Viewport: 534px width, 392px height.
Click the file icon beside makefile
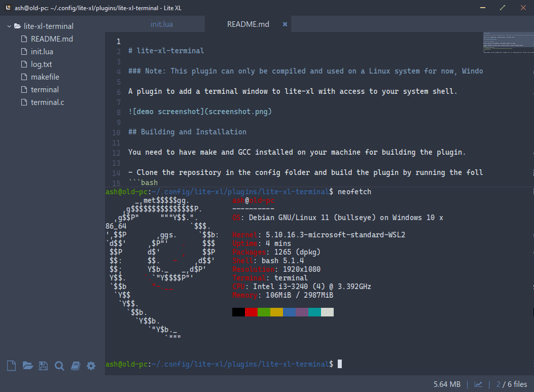(24, 77)
